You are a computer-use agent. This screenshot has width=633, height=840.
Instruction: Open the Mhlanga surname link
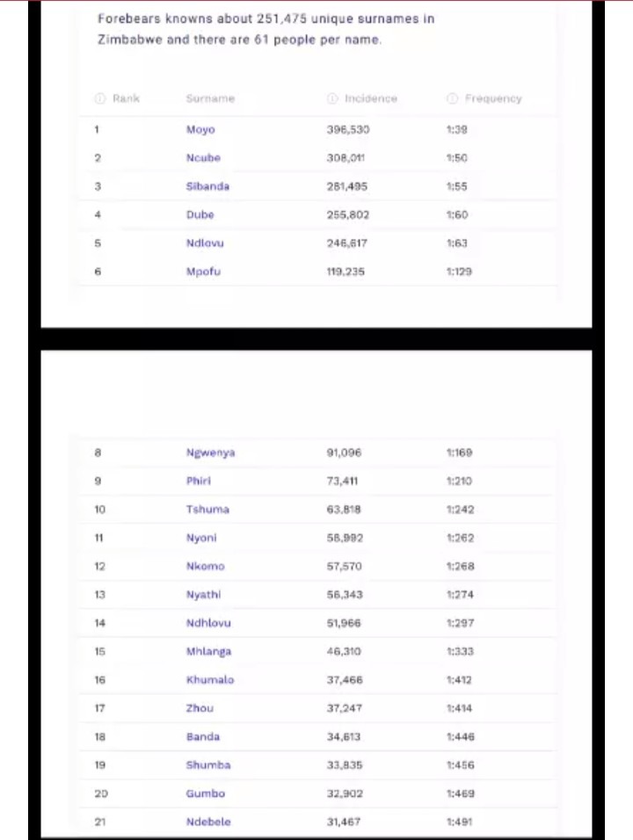coord(208,652)
